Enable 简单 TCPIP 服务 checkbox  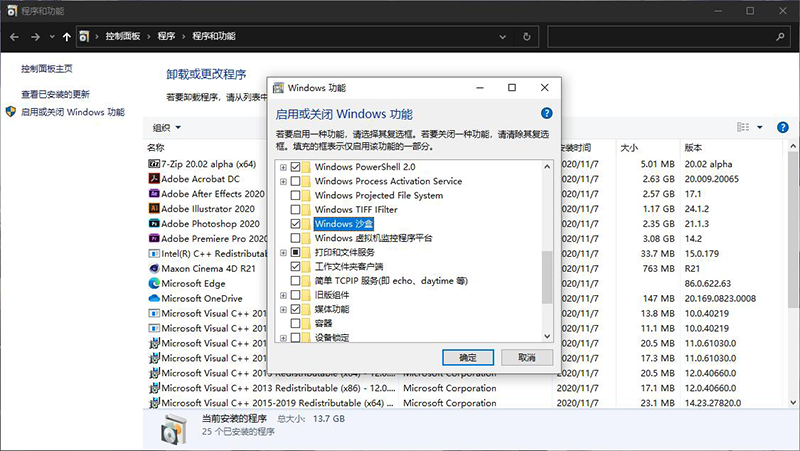click(x=295, y=281)
